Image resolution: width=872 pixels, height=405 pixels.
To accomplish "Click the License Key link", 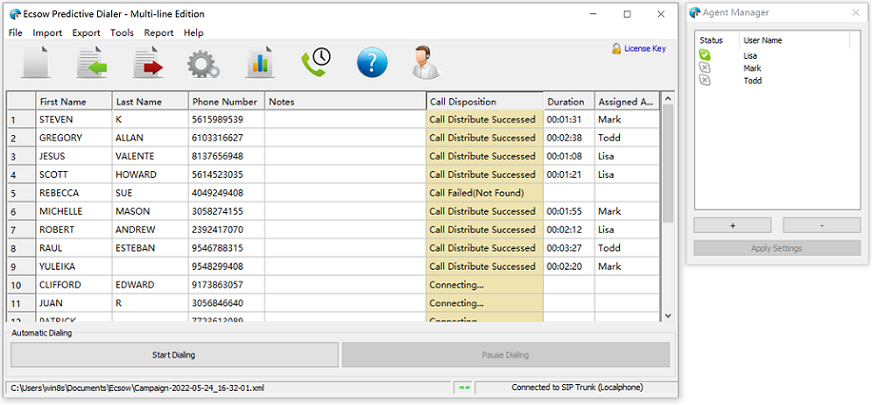I will [645, 48].
